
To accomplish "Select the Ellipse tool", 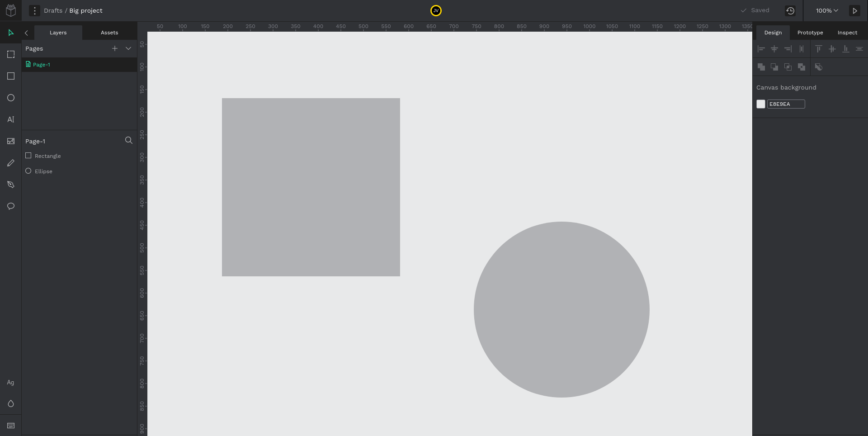I will click(11, 98).
